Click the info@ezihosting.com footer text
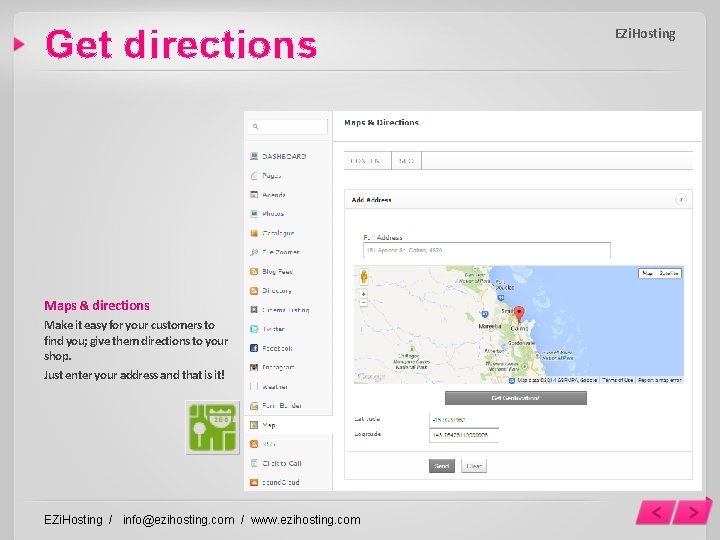Screen dimensions: 720x540 pos(179,520)
